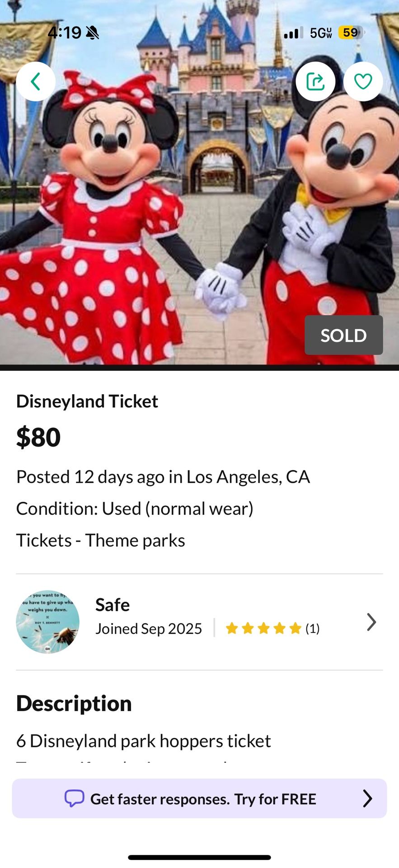399x868 pixels.
Task: Tap the iOS home indicator bar
Action: click(x=199, y=857)
